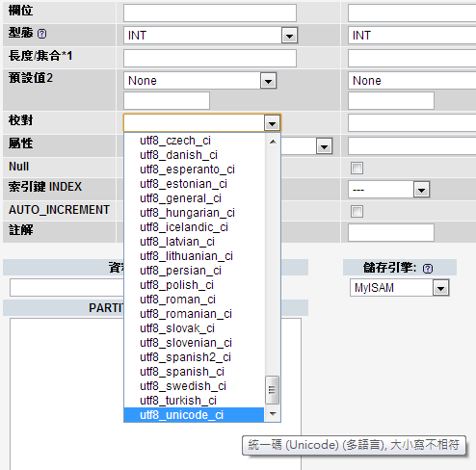This screenshot has height=470, width=476.
Task: Click the collation list scroll-down arrow
Action: (x=273, y=414)
